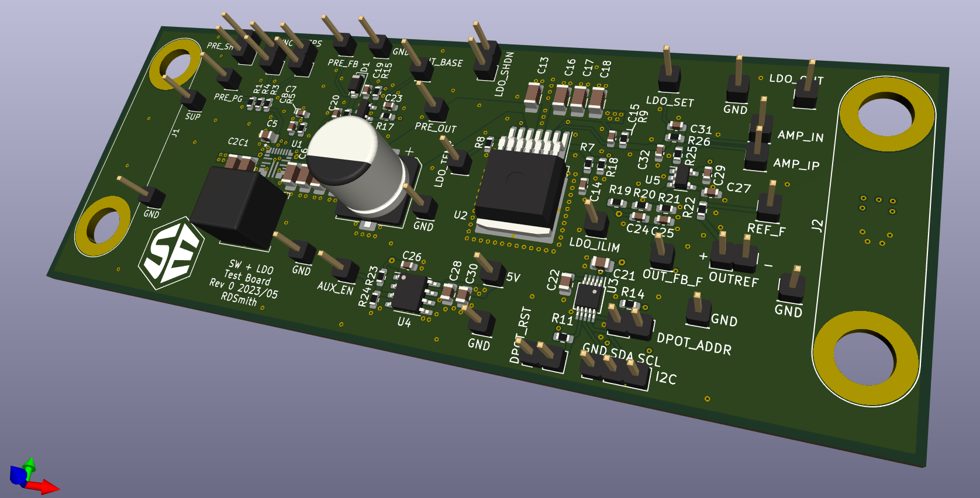Click the R17 reference designator text
980x498 pixels.
tap(385, 126)
